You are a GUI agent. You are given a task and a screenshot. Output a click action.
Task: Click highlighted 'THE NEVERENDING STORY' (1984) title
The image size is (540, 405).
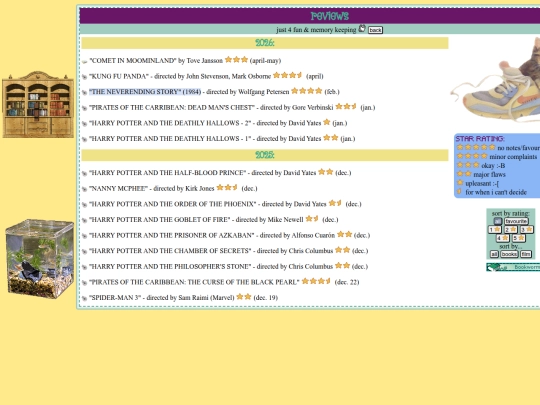[x=145, y=92]
